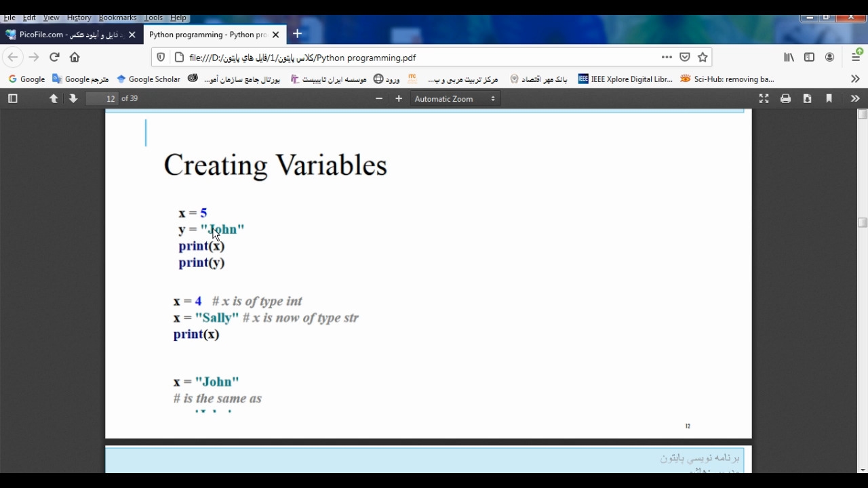Reload the current page
868x488 pixels.
click(54, 58)
